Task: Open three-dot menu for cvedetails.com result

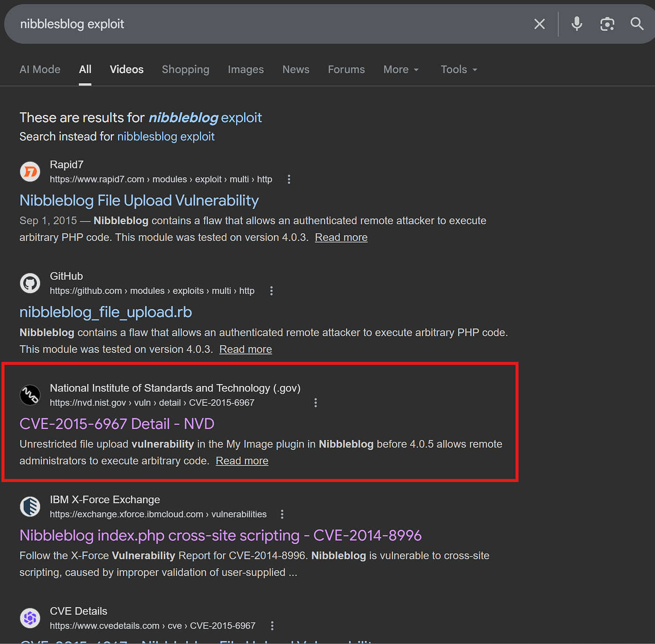Action: pos(272,626)
